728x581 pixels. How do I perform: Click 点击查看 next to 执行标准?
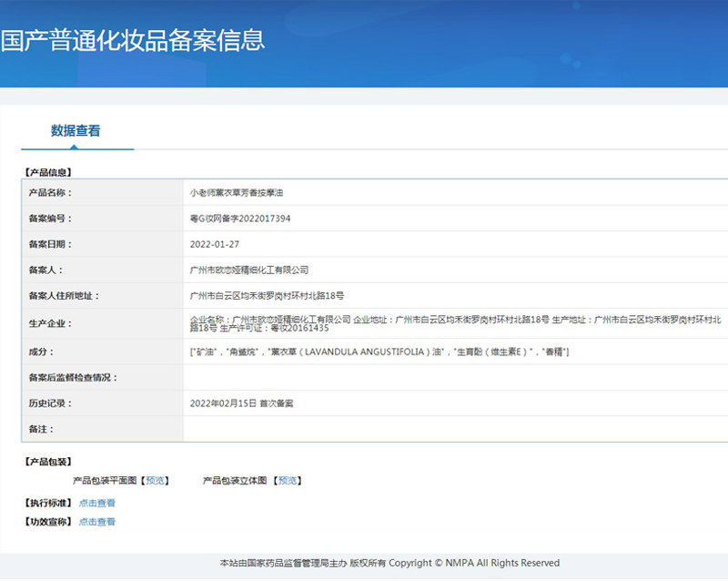(97, 503)
